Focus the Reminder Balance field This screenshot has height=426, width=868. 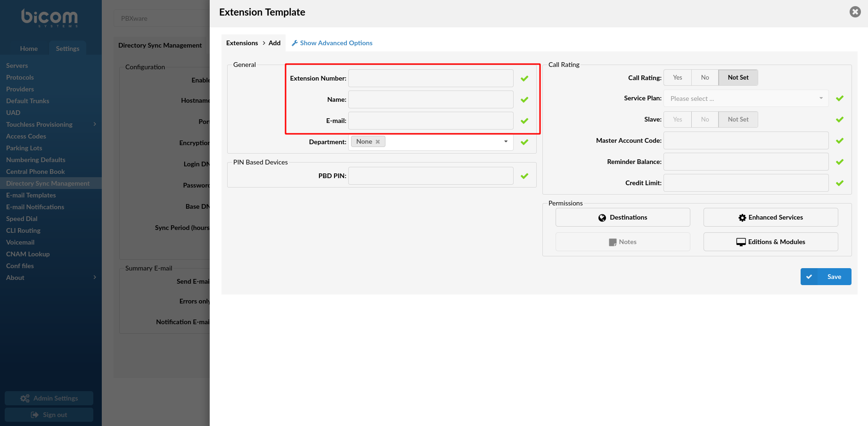pos(746,162)
